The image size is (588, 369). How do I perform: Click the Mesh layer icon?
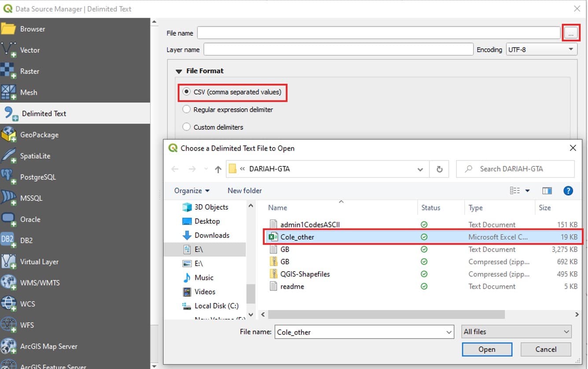tap(8, 92)
